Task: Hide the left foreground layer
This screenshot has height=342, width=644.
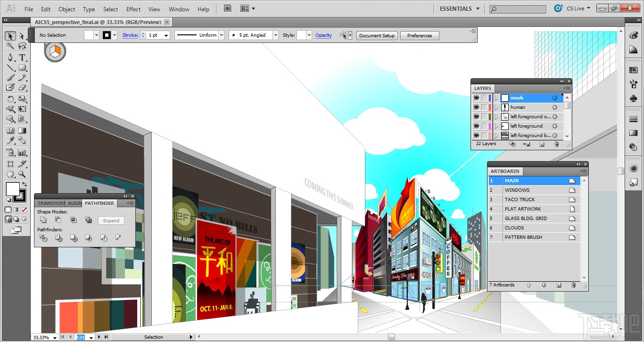Action: (477, 126)
